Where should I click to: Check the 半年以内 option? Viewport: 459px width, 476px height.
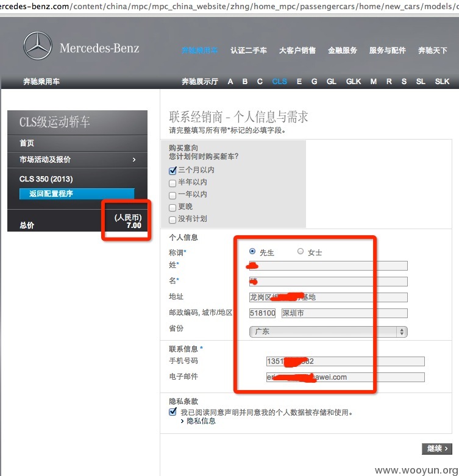pos(173,183)
